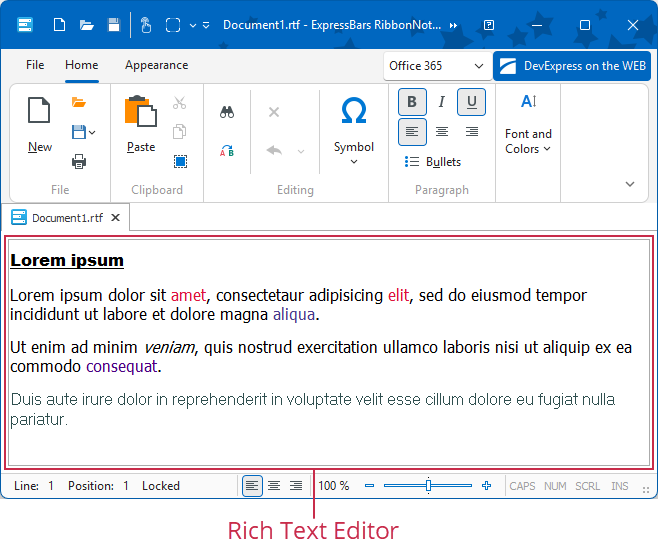Status bar align right button
Viewport: 658px width, 540px height.
point(296,486)
